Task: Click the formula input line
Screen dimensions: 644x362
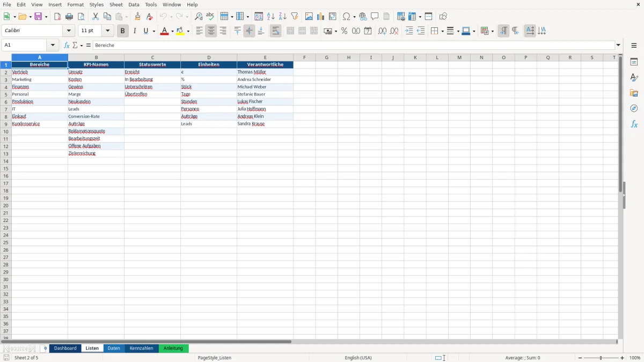Action: [x=354, y=46]
